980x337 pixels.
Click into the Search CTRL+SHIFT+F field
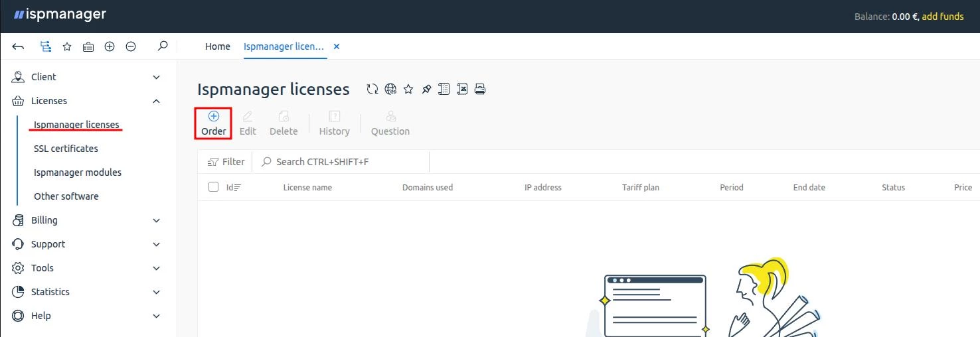pyautogui.click(x=341, y=162)
